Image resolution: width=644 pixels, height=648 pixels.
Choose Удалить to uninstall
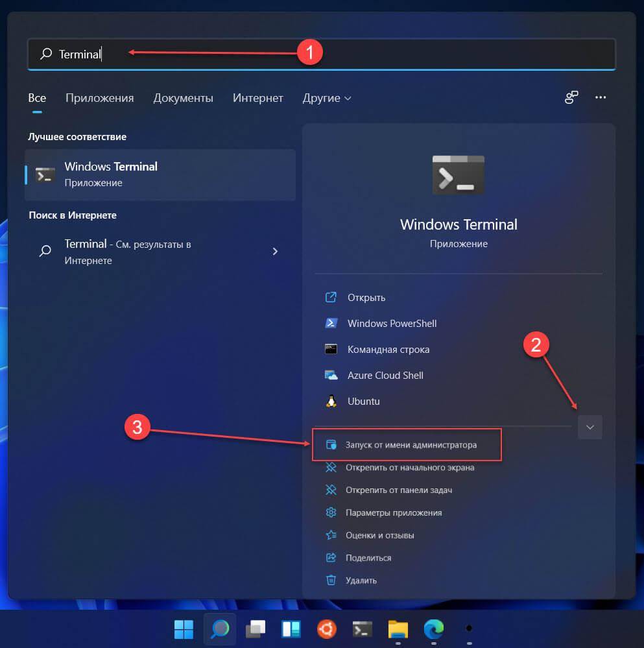point(361,581)
